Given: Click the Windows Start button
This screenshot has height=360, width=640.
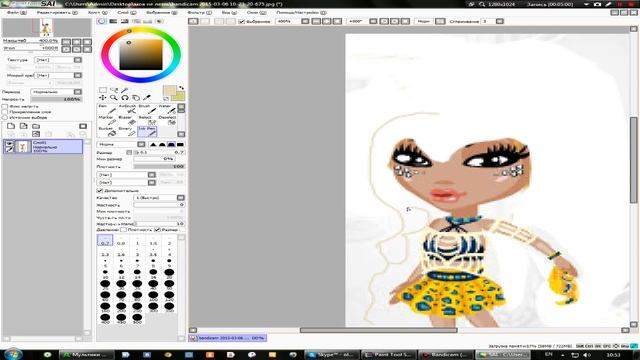Looking at the screenshot, I should 13,354.
